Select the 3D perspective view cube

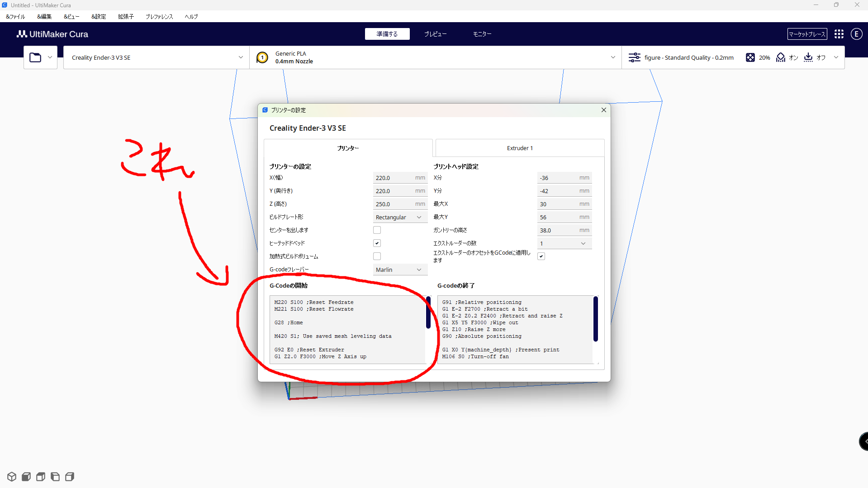(12, 477)
